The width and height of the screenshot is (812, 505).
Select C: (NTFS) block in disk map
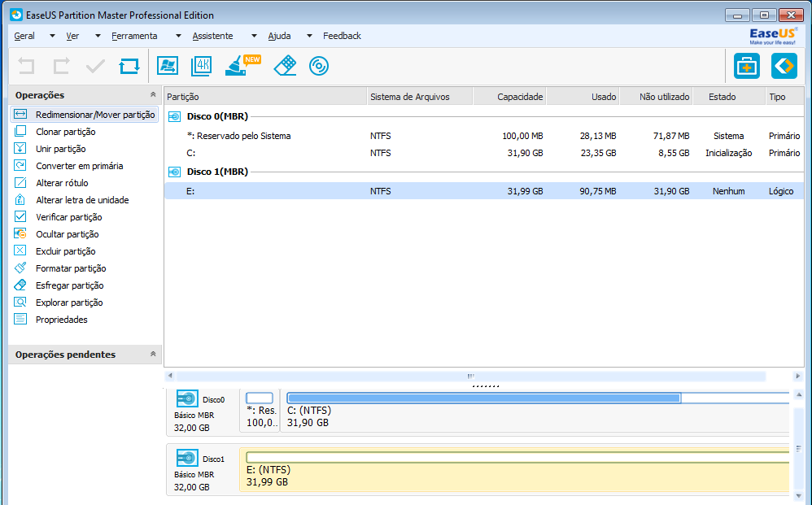point(535,411)
